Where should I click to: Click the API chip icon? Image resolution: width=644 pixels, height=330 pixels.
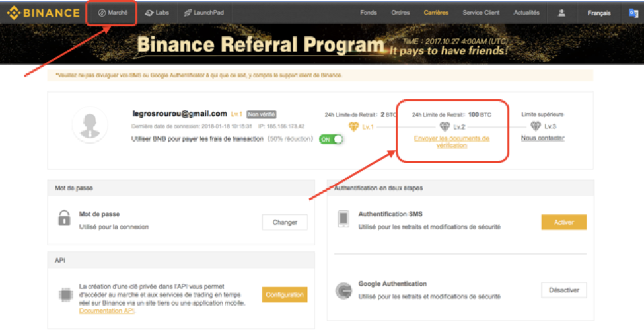(65, 294)
